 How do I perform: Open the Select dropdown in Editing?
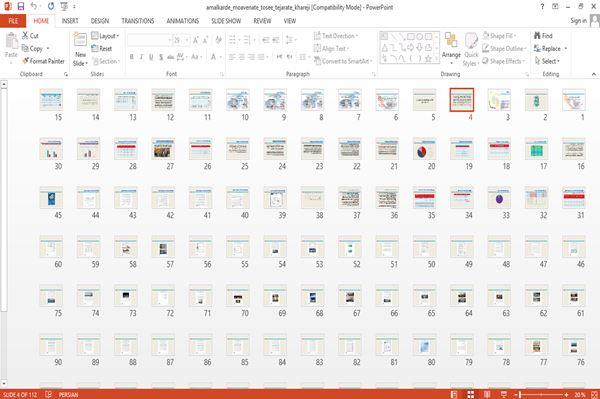[x=547, y=61]
